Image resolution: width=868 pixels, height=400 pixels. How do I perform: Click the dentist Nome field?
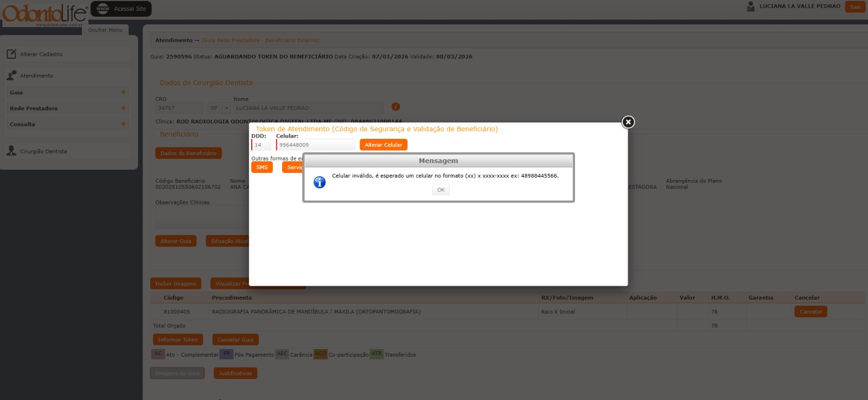click(x=308, y=108)
